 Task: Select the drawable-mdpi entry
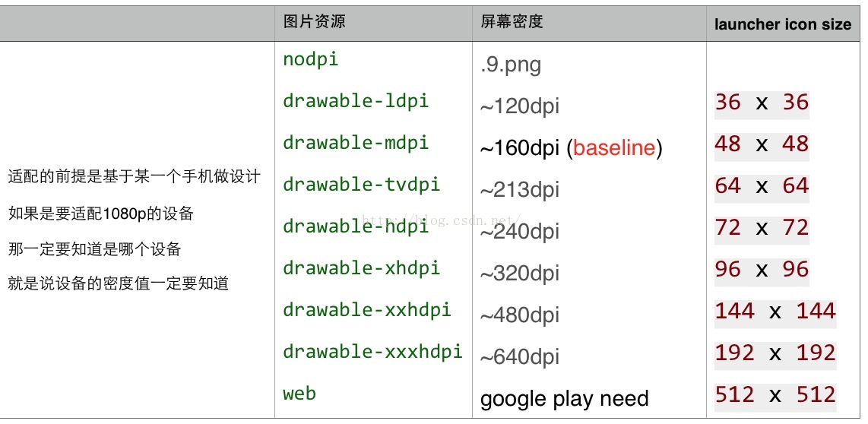click(x=356, y=142)
